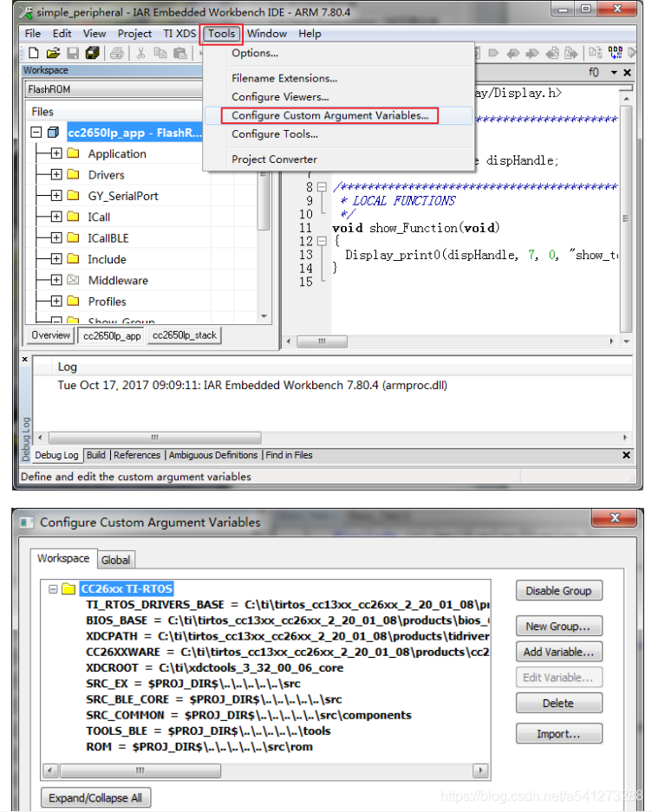Click the f() function list icon
Image resolution: width=652 pixels, height=812 pixels.
point(594,73)
